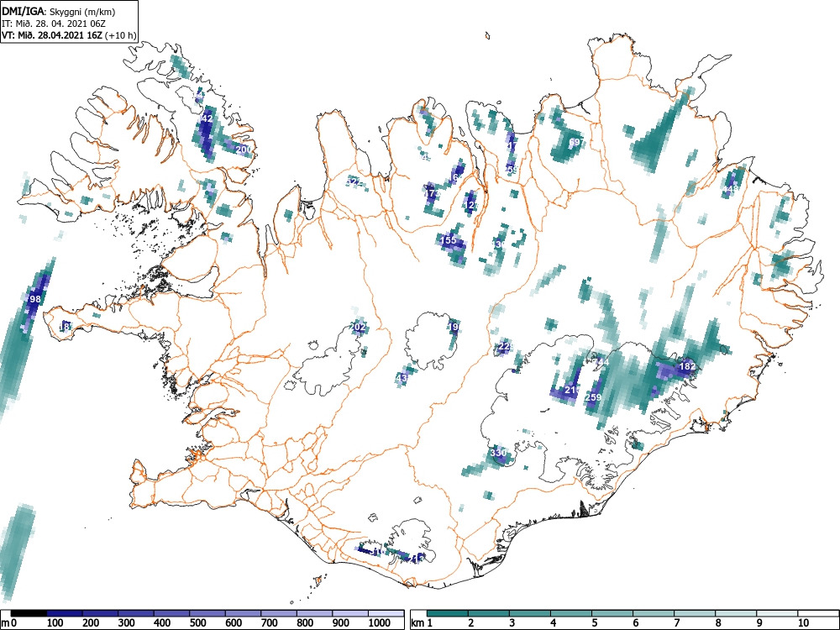Click the 'DMI/IGA: Skyggni (m/km)' title text
The image size is (840, 630).
coord(59,12)
